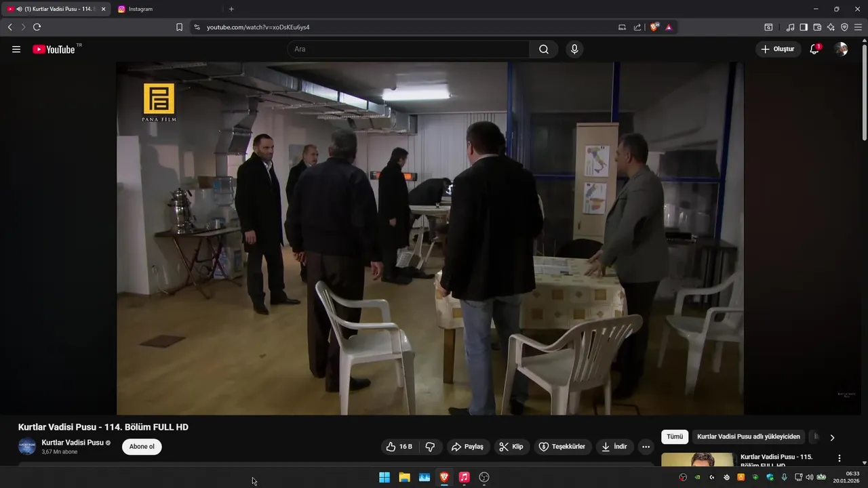
Task: Open options for the 115. Bölüm suggestion
Action: (840, 458)
